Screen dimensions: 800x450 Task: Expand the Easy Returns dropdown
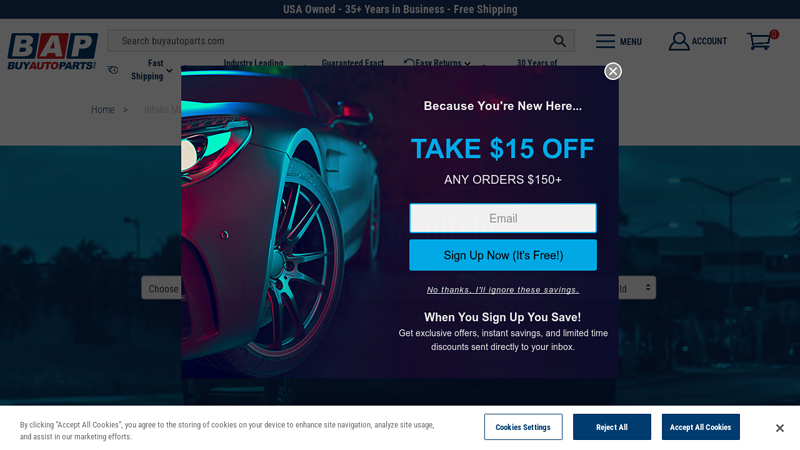(467, 64)
